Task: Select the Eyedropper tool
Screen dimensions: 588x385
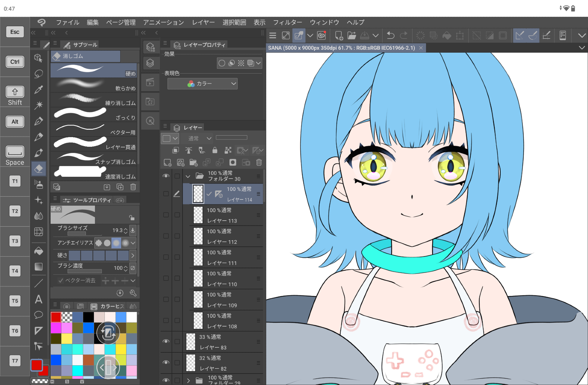Action: 39,89
